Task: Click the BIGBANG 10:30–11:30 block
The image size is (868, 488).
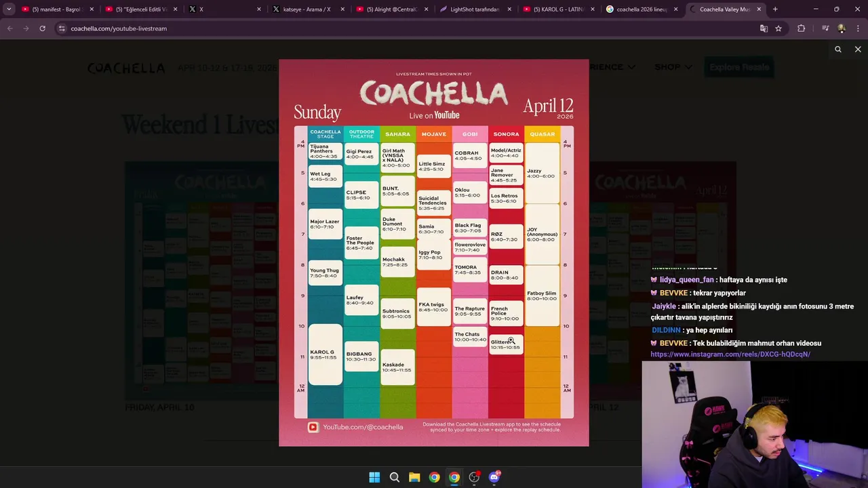Action: [x=361, y=357]
